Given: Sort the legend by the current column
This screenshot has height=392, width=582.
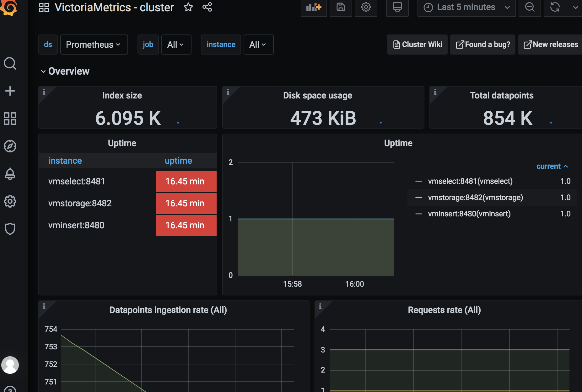Looking at the screenshot, I should 552,166.
